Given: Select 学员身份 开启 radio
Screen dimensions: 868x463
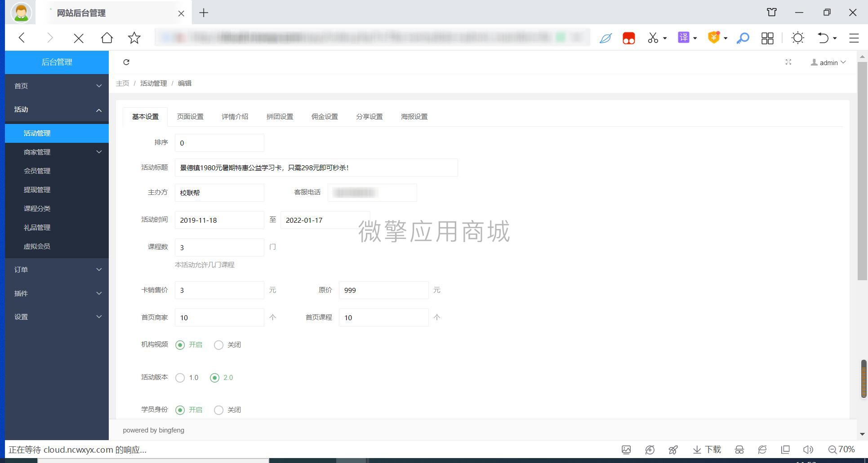Looking at the screenshot, I should pos(180,410).
